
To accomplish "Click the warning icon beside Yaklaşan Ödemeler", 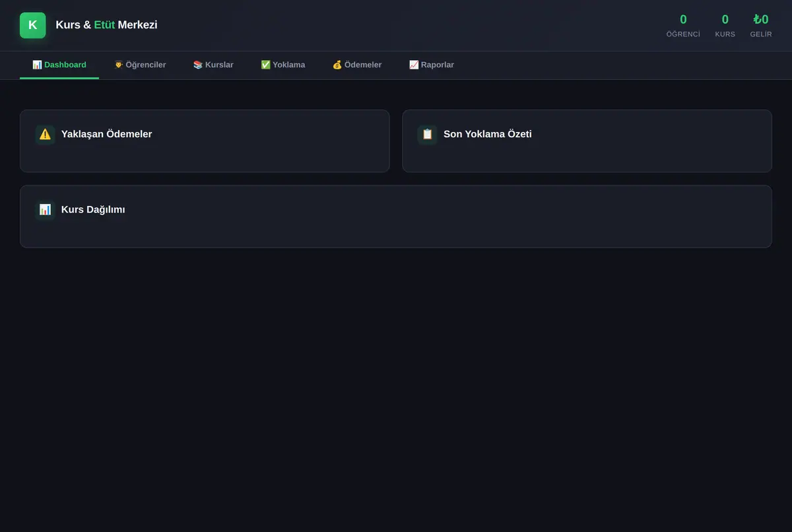I will tap(45, 134).
